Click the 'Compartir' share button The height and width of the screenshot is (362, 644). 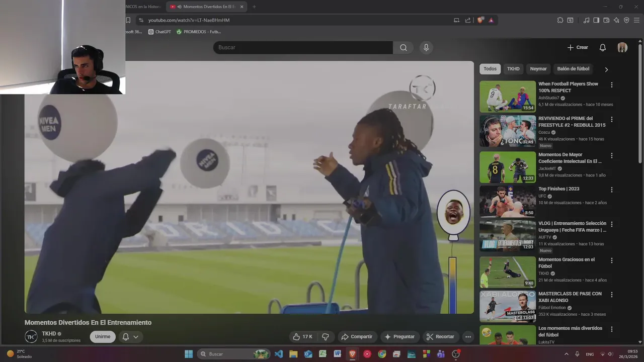356,337
